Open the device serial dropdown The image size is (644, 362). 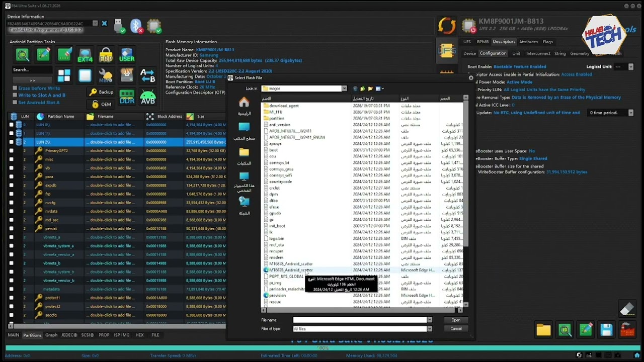[x=95, y=24]
